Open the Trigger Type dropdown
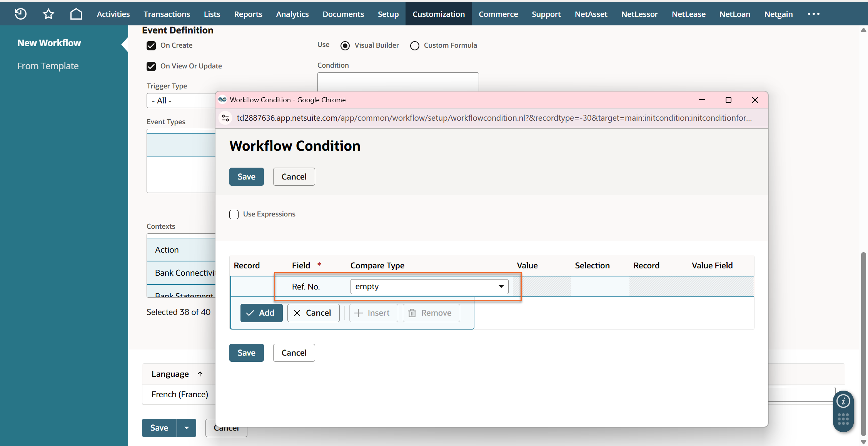 pyautogui.click(x=181, y=101)
